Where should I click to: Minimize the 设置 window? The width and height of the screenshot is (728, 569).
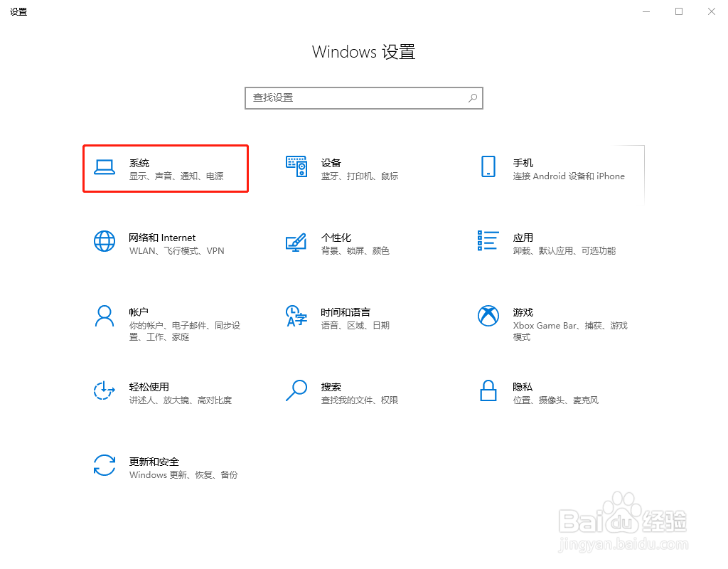pos(646,11)
